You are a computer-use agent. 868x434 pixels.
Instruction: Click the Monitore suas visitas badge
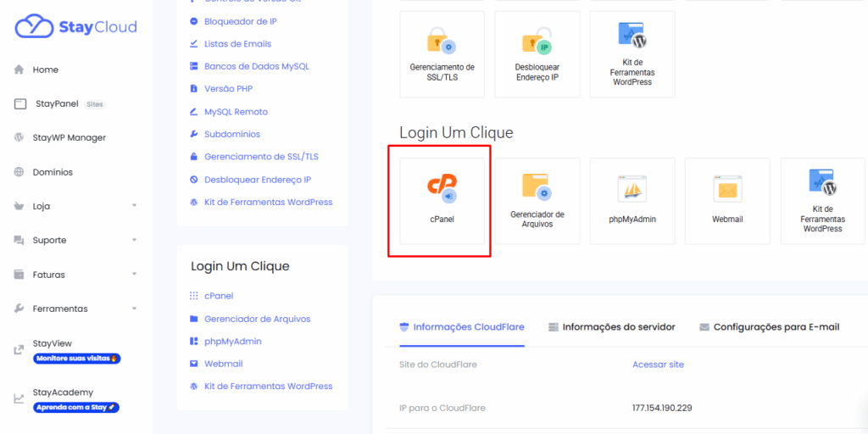[76, 359]
